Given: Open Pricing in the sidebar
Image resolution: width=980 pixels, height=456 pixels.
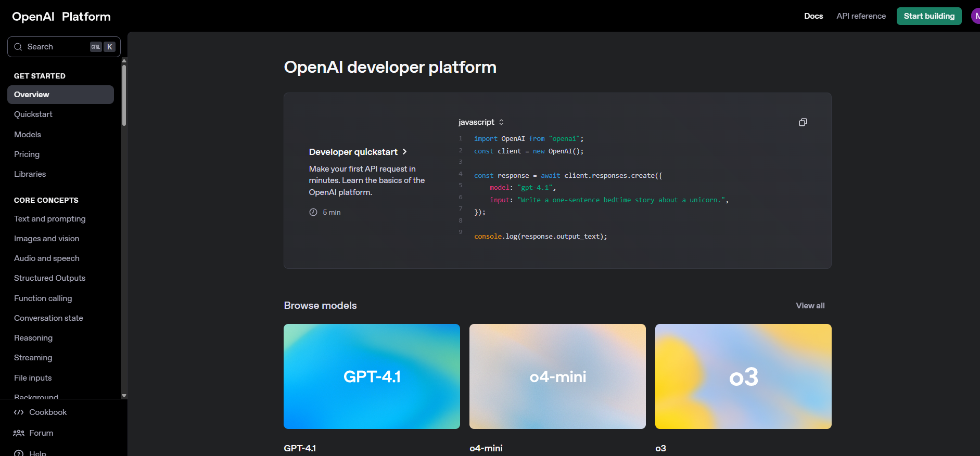Looking at the screenshot, I should pyautogui.click(x=27, y=154).
